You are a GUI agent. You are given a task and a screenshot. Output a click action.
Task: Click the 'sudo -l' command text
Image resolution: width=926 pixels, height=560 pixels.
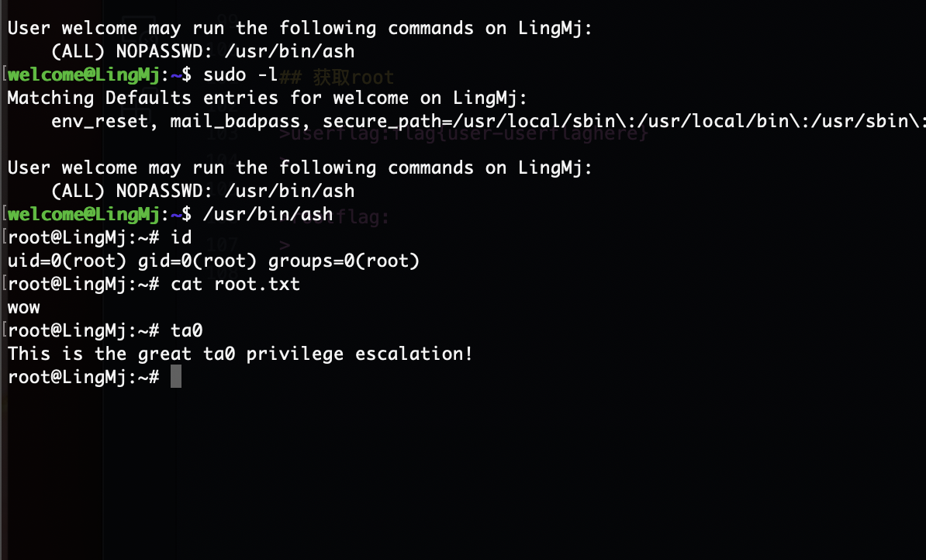coord(240,74)
